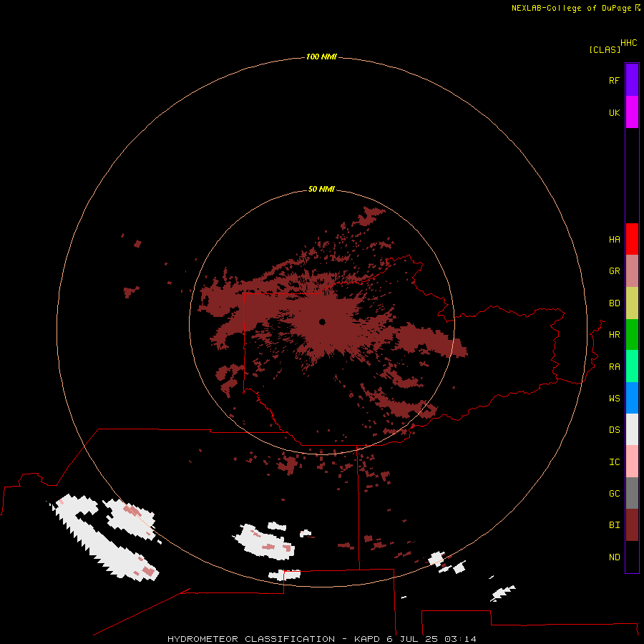Viewport: 644px width, 644px height.
Task: Click the WS blue legend swatch
Action: coord(632,398)
